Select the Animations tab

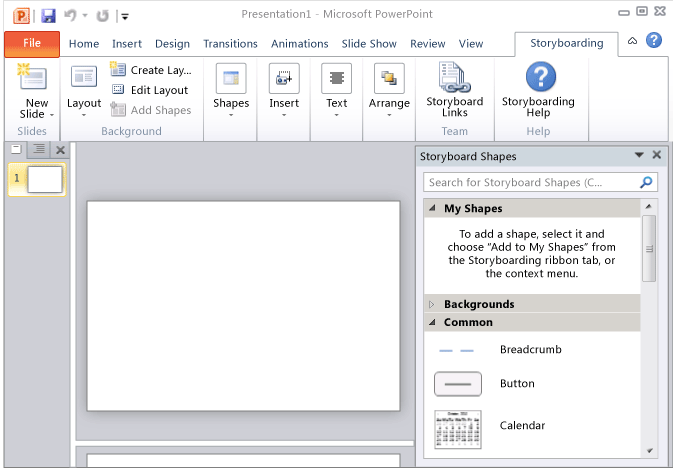pyautogui.click(x=300, y=44)
